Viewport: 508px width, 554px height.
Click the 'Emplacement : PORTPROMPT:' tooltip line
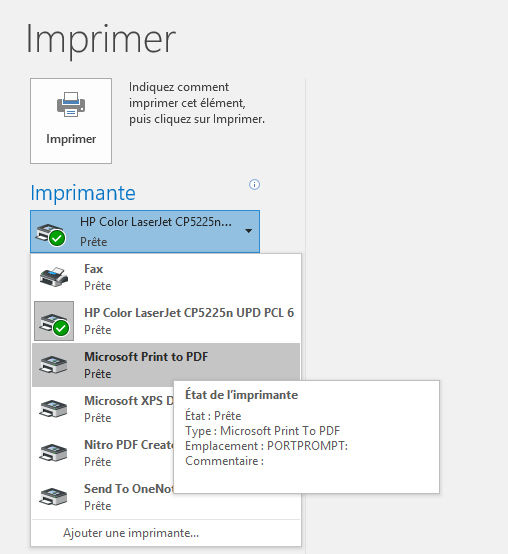pos(266,446)
